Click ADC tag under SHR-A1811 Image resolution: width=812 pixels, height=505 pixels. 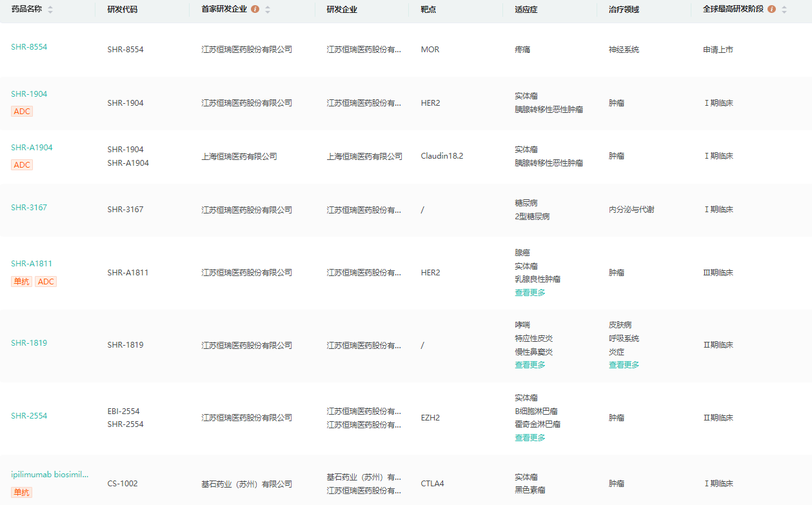click(x=46, y=282)
